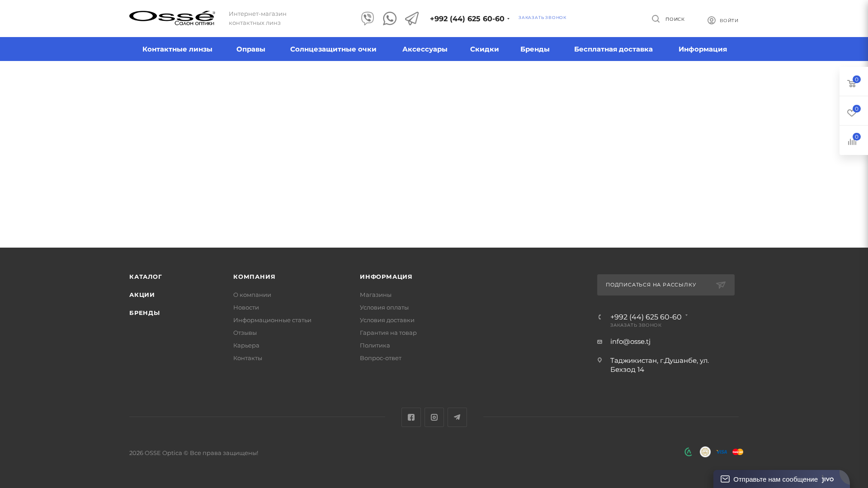Image resolution: width=868 pixels, height=488 pixels.
Task: Click footer email envelope icon
Action: tap(600, 342)
